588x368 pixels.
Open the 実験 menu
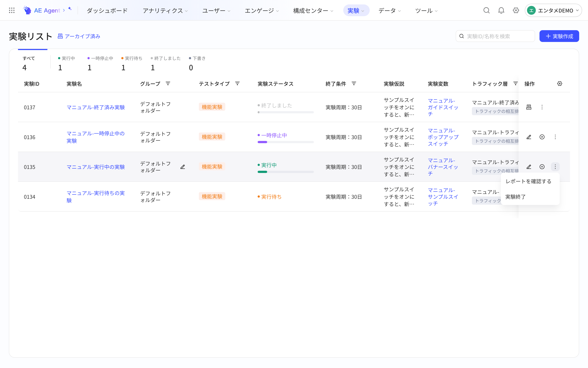click(x=356, y=10)
